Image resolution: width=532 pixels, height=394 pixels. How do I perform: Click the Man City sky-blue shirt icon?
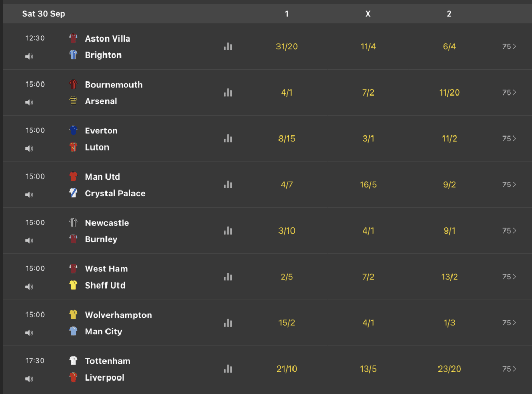(73, 331)
